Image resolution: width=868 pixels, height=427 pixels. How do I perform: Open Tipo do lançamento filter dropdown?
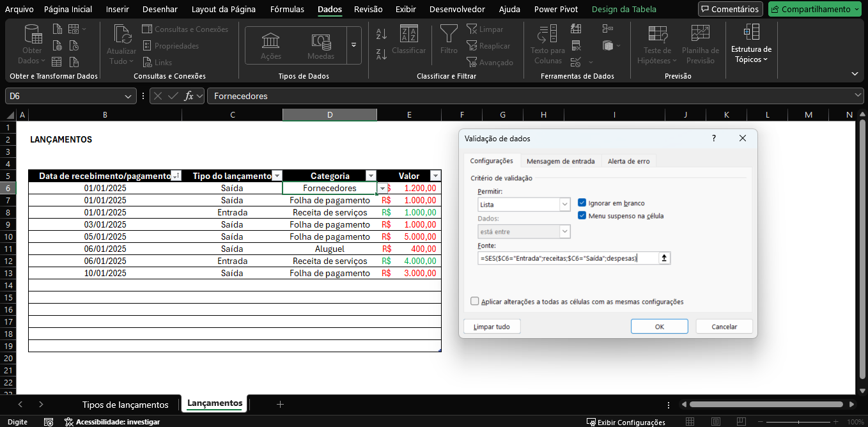click(277, 176)
